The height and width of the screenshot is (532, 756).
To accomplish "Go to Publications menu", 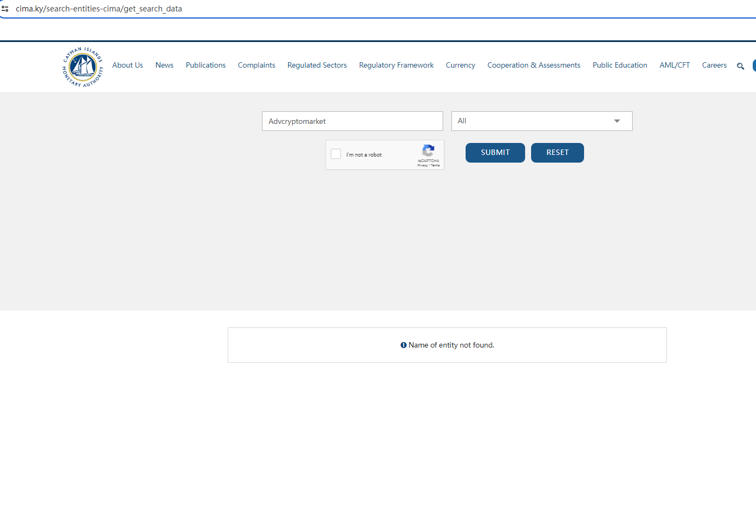I will [x=205, y=65].
